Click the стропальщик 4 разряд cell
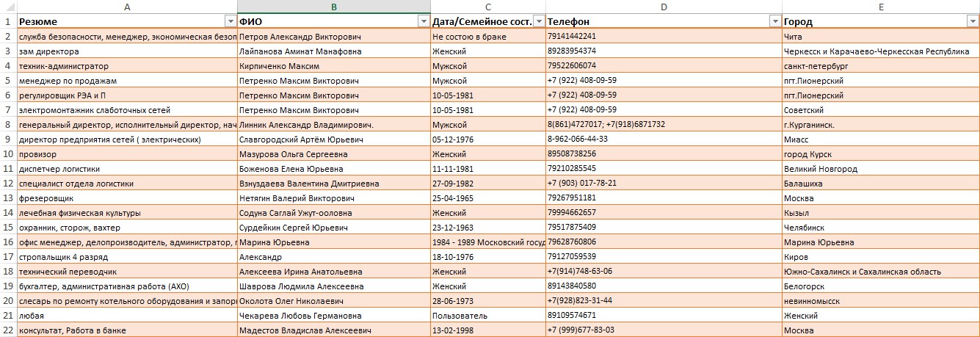980x337 pixels. 127,257
